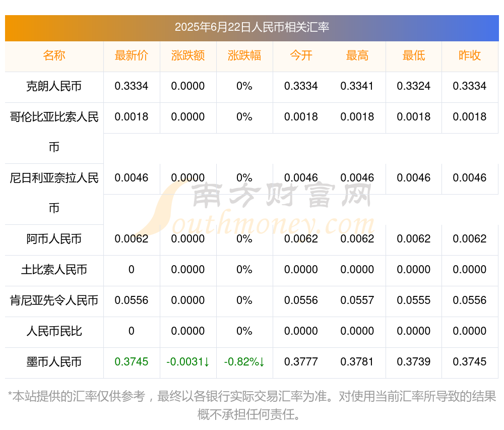
Task: Click 墨币人民币 highest value 0.3781
Action: 357,362
